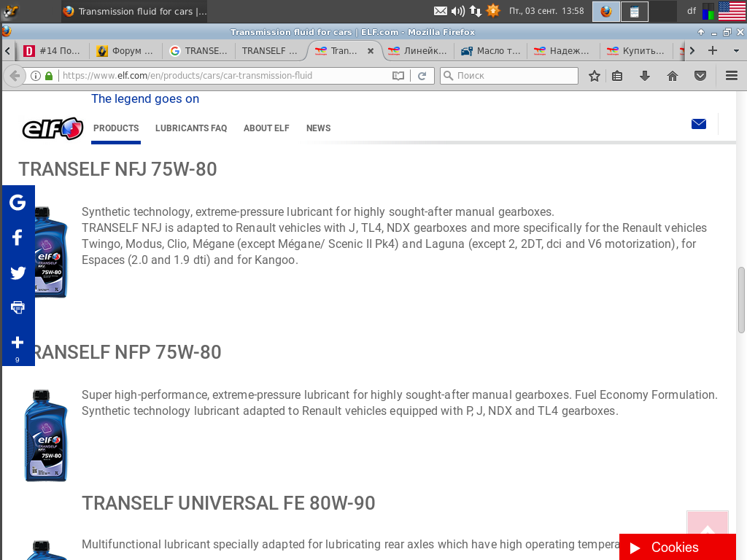Open the ABOUT ELF menu

click(266, 128)
